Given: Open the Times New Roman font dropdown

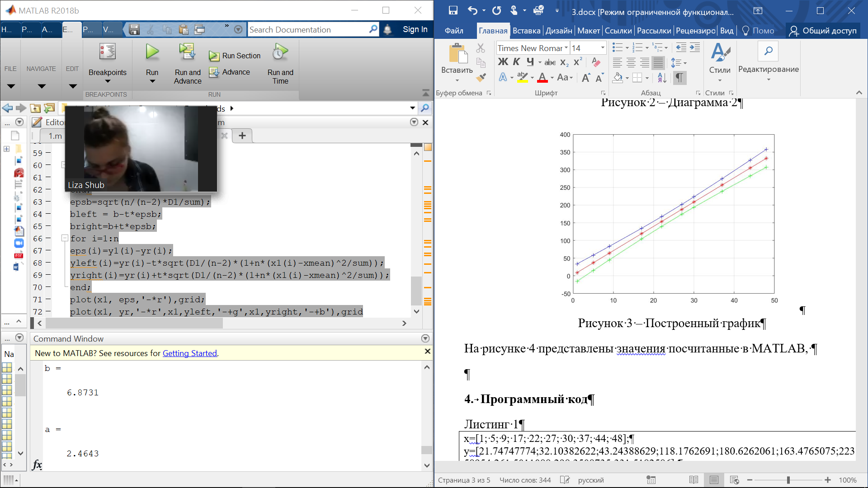Looking at the screenshot, I should point(566,48).
